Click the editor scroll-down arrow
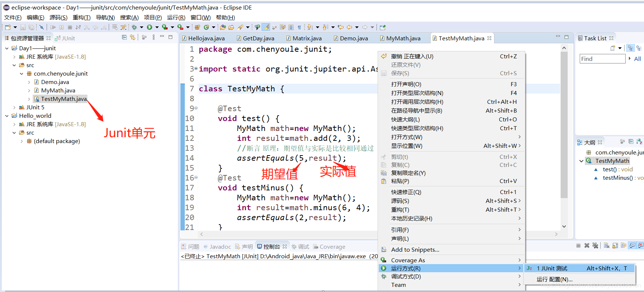The image size is (644, 292). (564, 226)
